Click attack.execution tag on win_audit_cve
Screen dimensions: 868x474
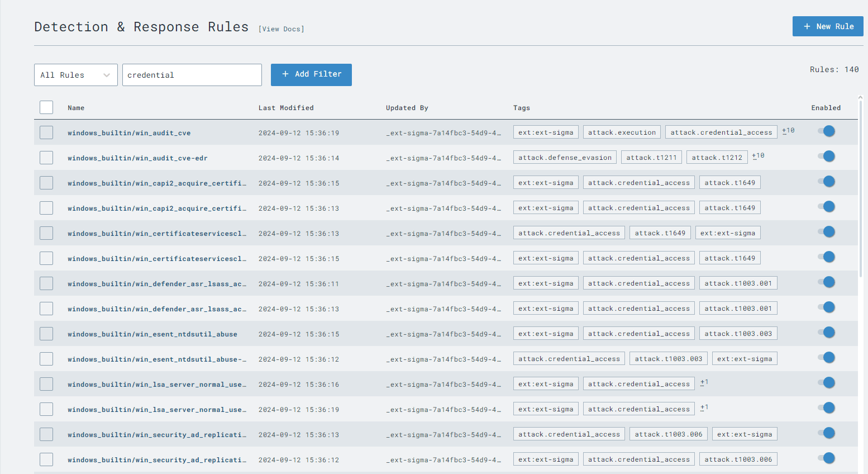pyautogui.click(x=622, y=132)
